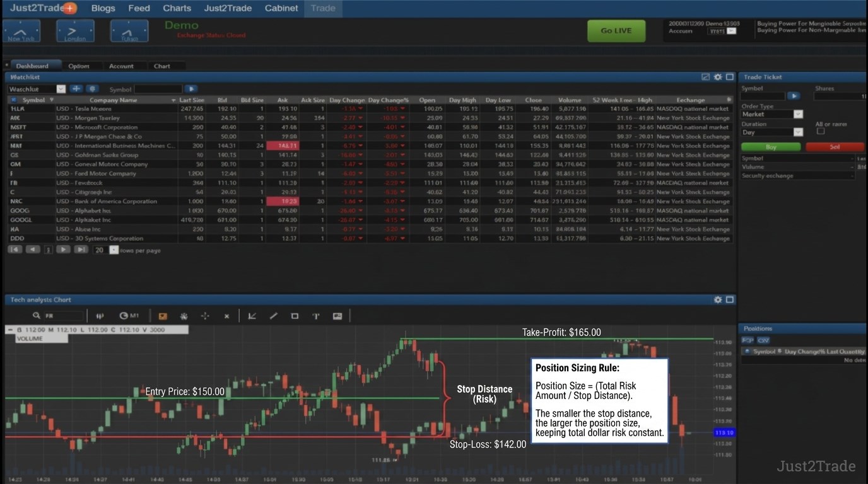Click the chart symbol search field
The height and width of the screenshot is (484, 868).
click(63, 316)
